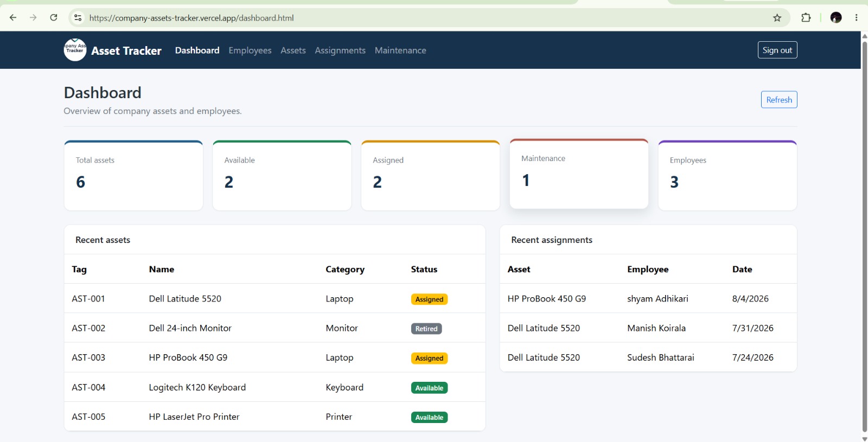This screenshot has height=442, width=868.
Task: Click Available badge for Logitech K120 Keyboard
Action: [429, 388]
